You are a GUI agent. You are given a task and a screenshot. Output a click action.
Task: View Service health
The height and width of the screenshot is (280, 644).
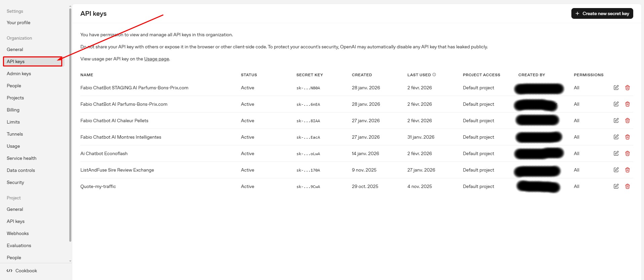22,158
